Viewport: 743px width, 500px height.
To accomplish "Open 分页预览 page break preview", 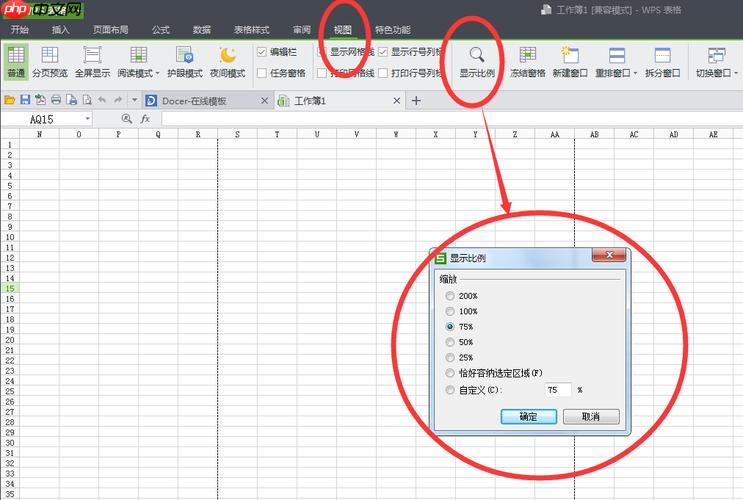I will [50, 62].
